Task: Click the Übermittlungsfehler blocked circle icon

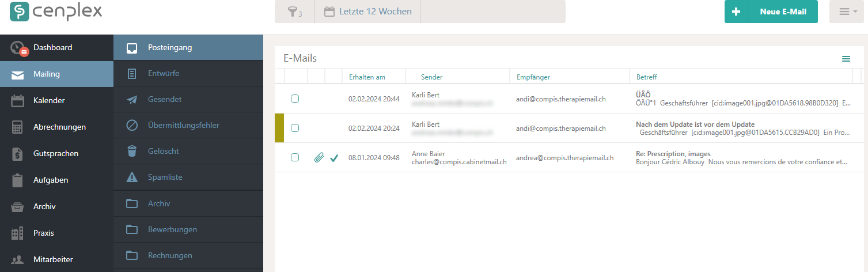Action: pyautogui.click(x=132, y=125)
